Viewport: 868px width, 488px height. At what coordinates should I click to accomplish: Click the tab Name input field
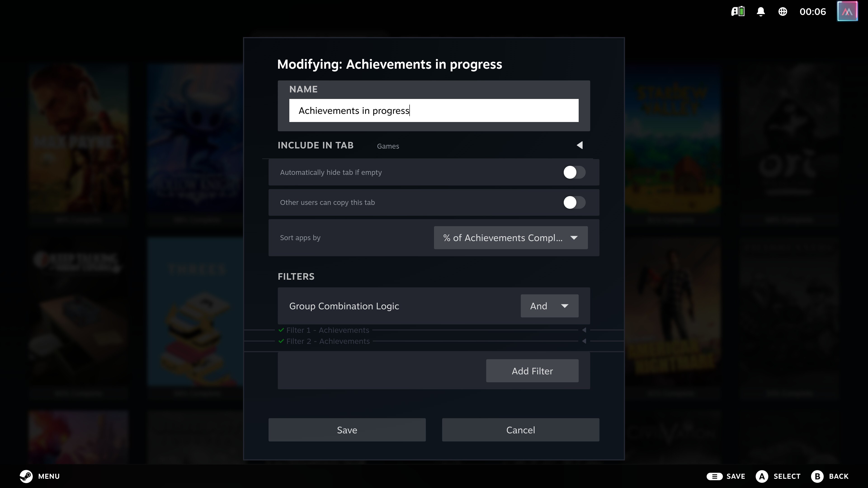coord(434,110)
